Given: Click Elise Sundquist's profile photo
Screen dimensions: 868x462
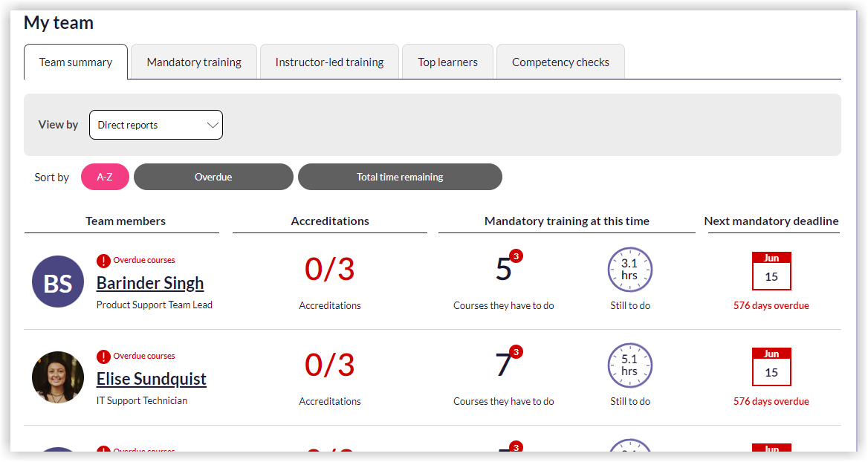Looking at the screenshot, I should [x=58, y=377].
